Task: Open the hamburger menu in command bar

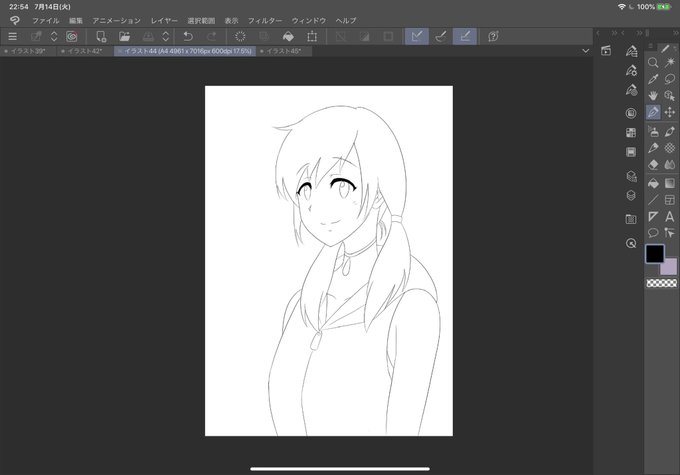Action: [13, 36]
